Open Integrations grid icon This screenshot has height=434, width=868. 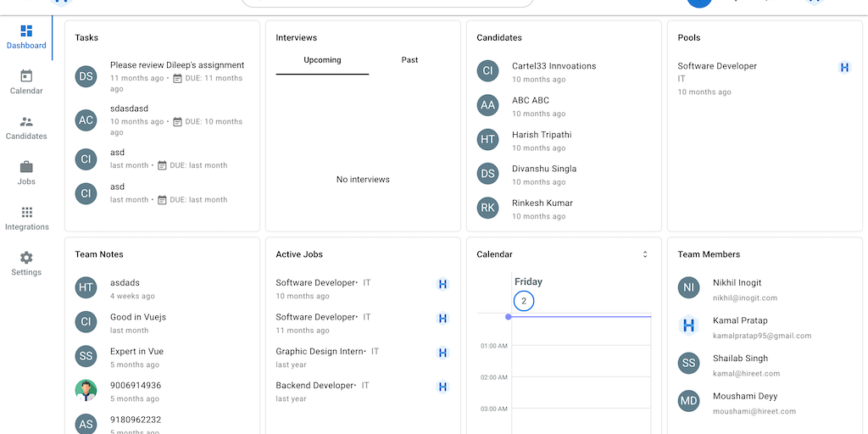(26, 213)
